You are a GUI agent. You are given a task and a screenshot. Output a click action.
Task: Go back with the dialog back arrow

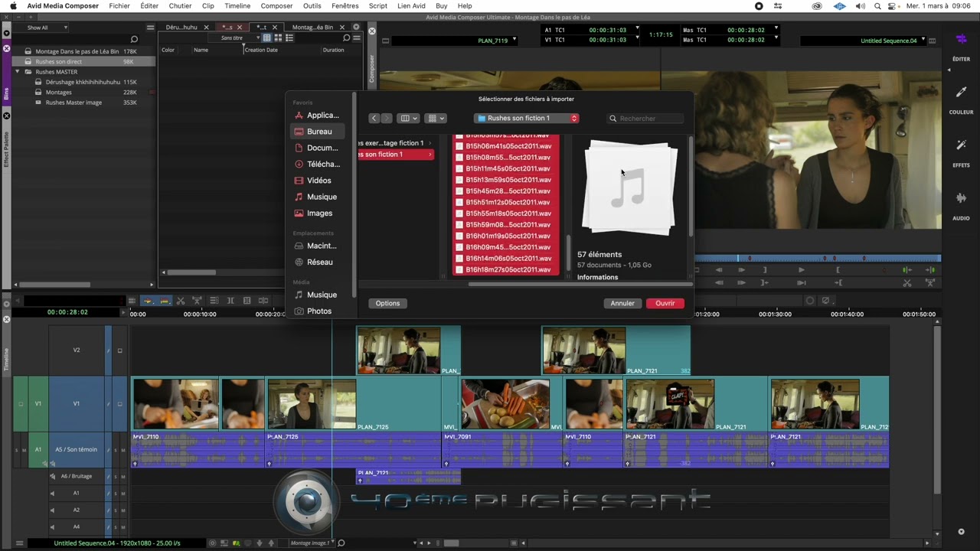[x=374, y=118]
